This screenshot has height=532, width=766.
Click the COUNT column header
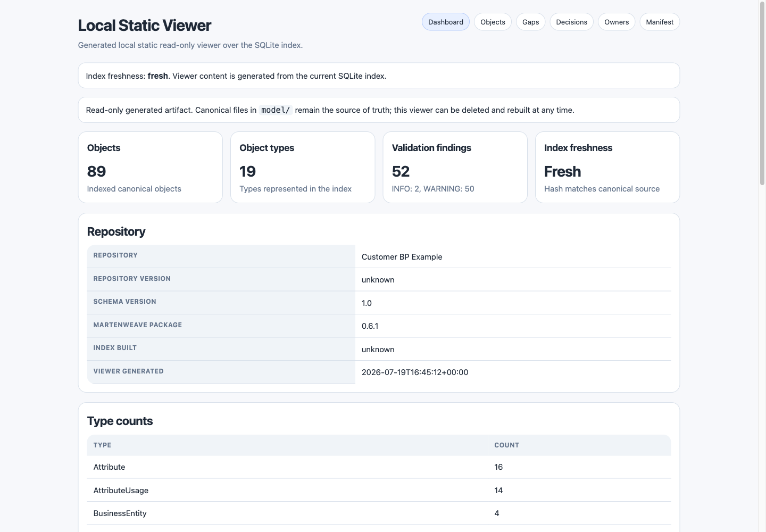506,445
